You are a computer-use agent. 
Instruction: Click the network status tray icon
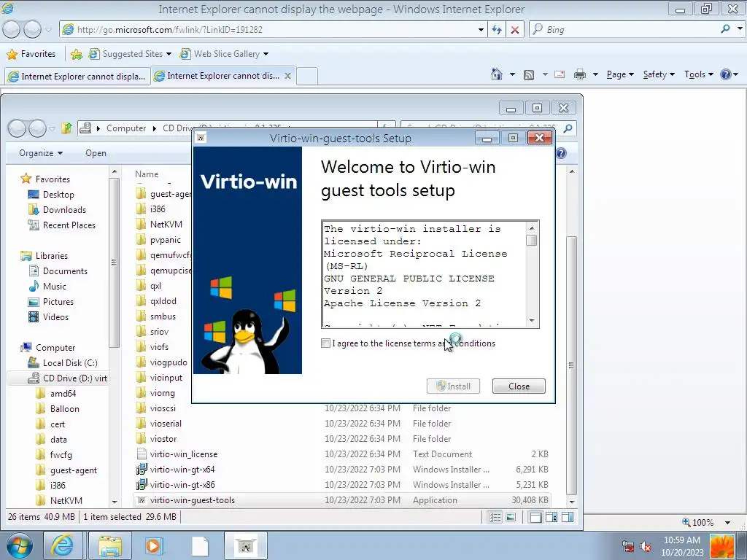628,547
